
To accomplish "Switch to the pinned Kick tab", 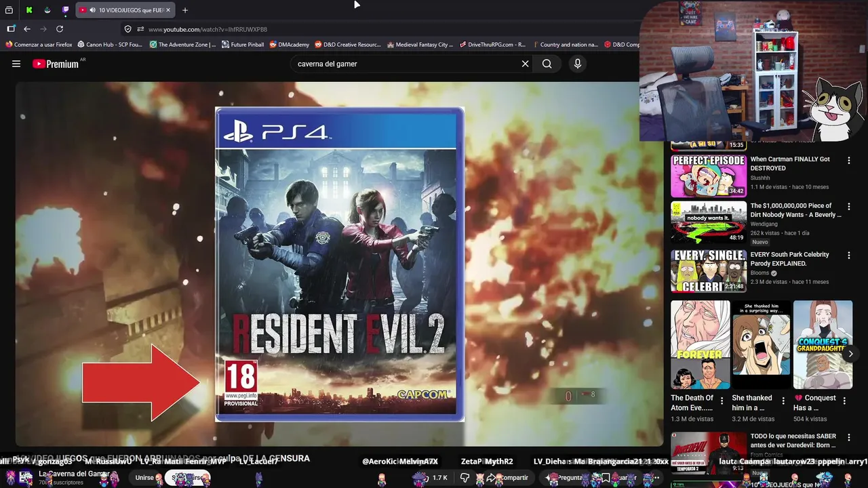I will click(x=28, y=10).
